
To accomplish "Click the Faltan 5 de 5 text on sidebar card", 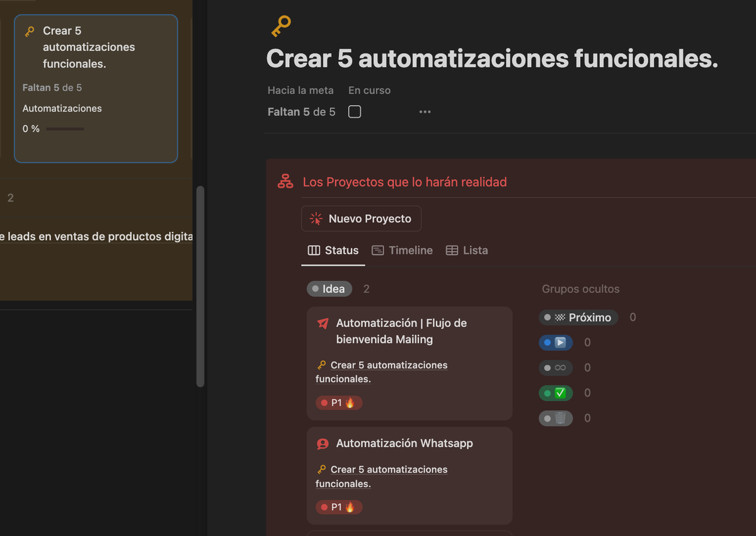I will [52, 88].
